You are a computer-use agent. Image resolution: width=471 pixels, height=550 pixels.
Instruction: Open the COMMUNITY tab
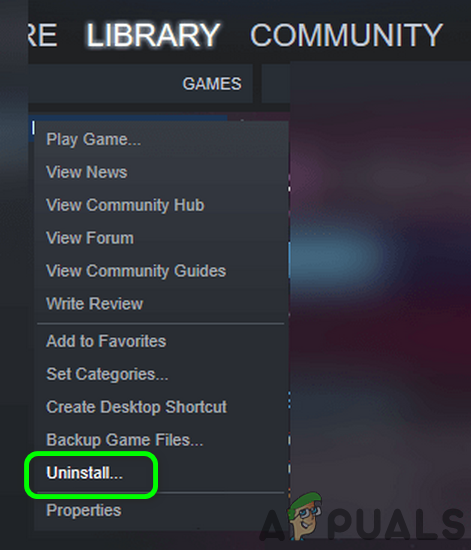point(346,35)
